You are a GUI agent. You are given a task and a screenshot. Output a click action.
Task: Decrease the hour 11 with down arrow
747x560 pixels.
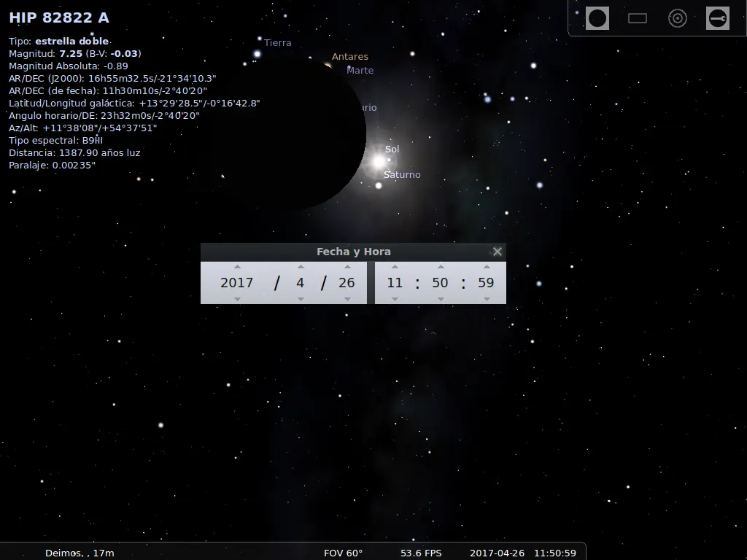(x=395, y=299)
